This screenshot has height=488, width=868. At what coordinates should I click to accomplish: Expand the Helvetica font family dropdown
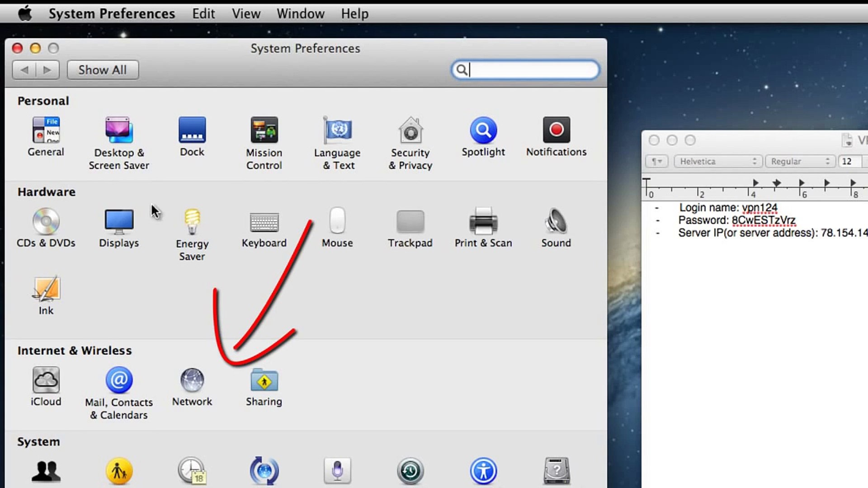[717, 161]
